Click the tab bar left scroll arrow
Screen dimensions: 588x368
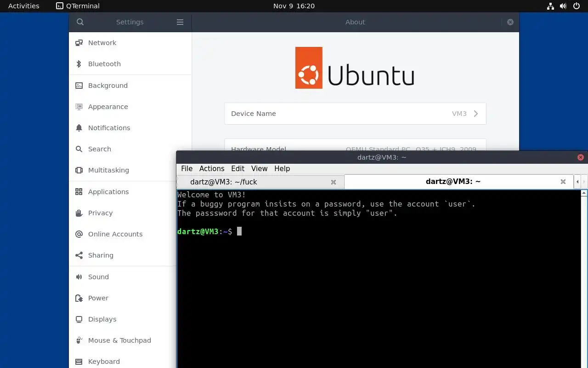click(x=577, y=182)
